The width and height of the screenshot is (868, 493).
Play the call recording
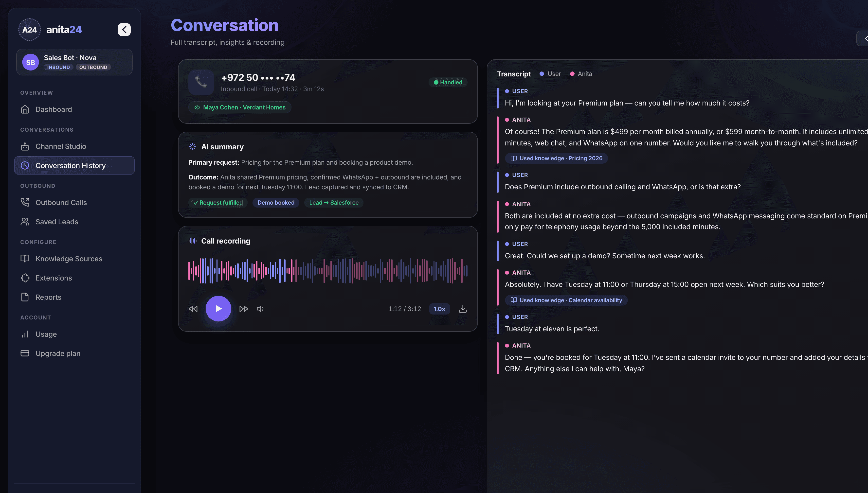point(218,309)
